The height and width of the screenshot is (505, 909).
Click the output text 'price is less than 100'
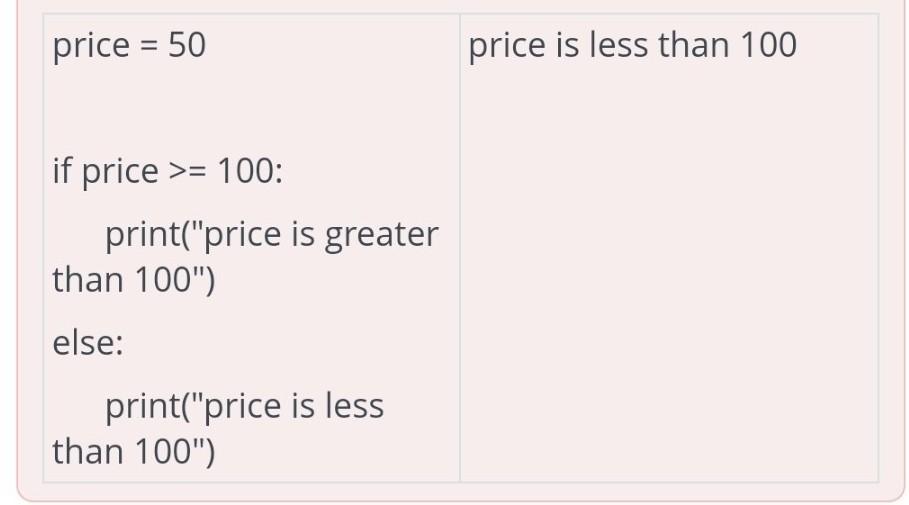coord(632,45)
